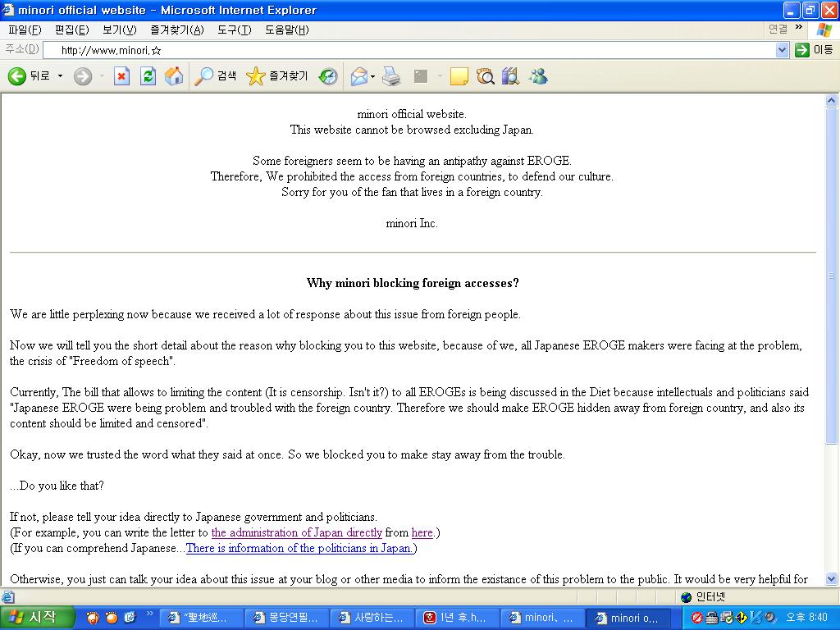The image size is (840, 630).
Task: Follow 'the administration of Japan directly' link
Action: (x=296, y=532)
